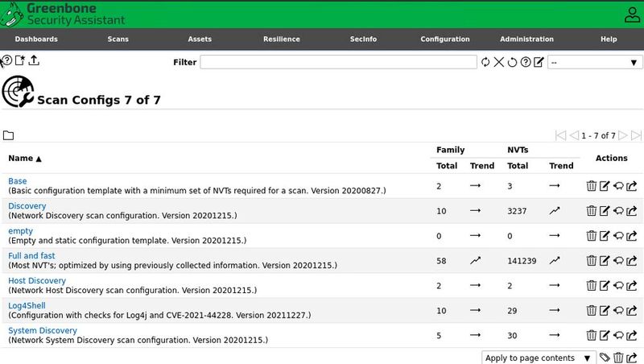
Task: Open the empty scan config link
Action: (21, 231)
